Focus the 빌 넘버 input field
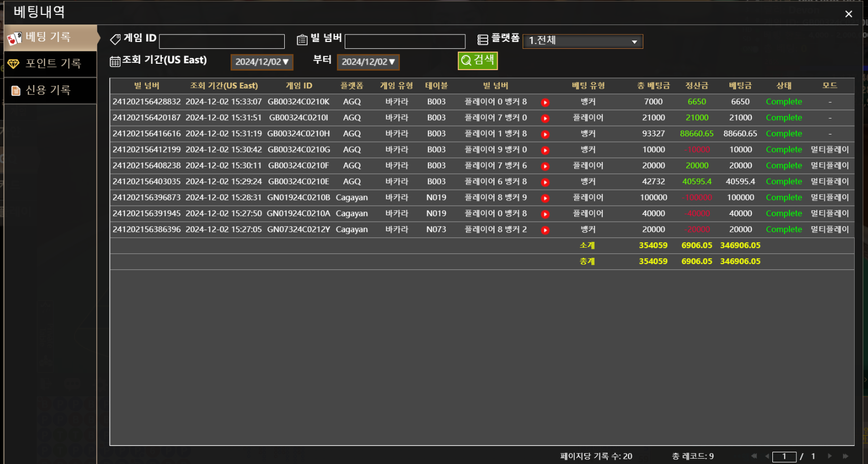Image resolution: width=868 pixels, height=464 pixels. [x=405, y=41]
